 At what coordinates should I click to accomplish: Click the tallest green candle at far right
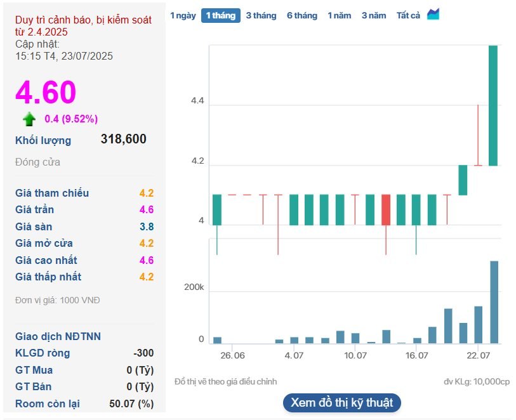tap(493, 105)
